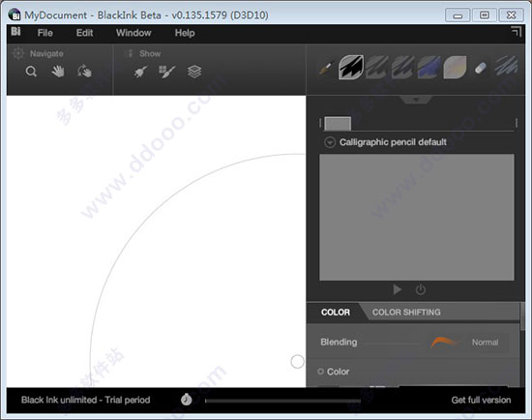Show the brush palette grid panel
This screenshot has height=420, width=532.
(x=166, y=72)
